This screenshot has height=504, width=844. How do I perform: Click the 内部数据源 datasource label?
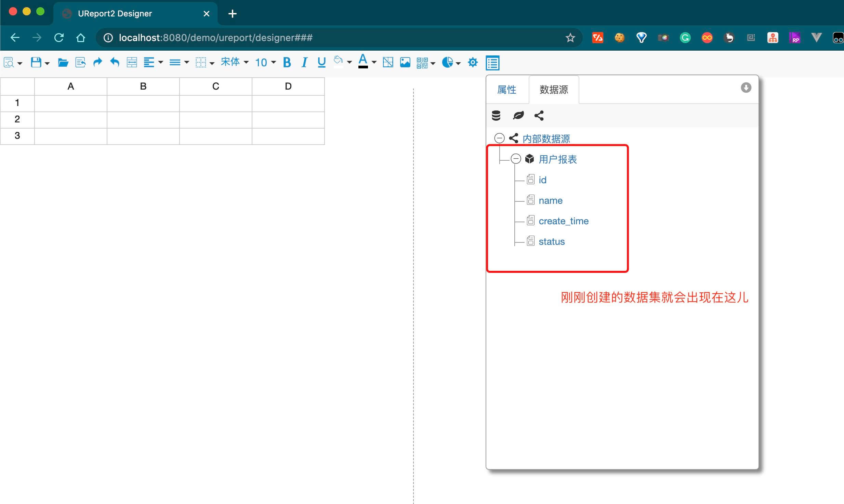(x=546, y=139)
